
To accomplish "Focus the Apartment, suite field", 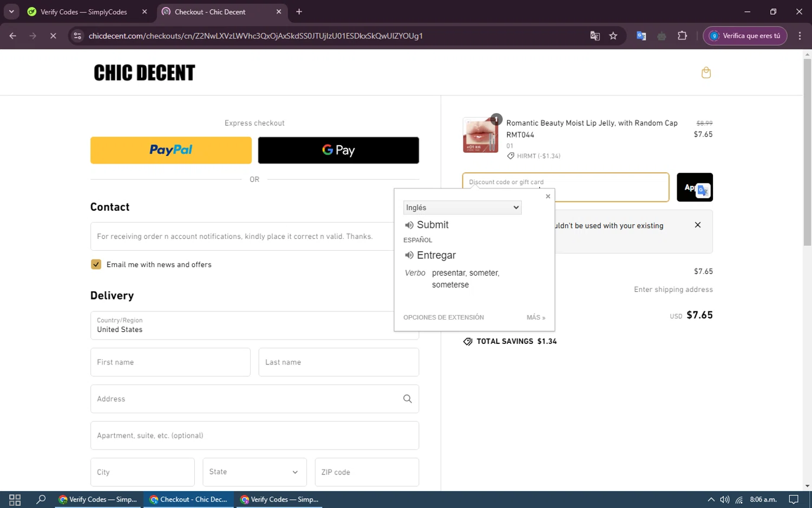I will (254, 435).
